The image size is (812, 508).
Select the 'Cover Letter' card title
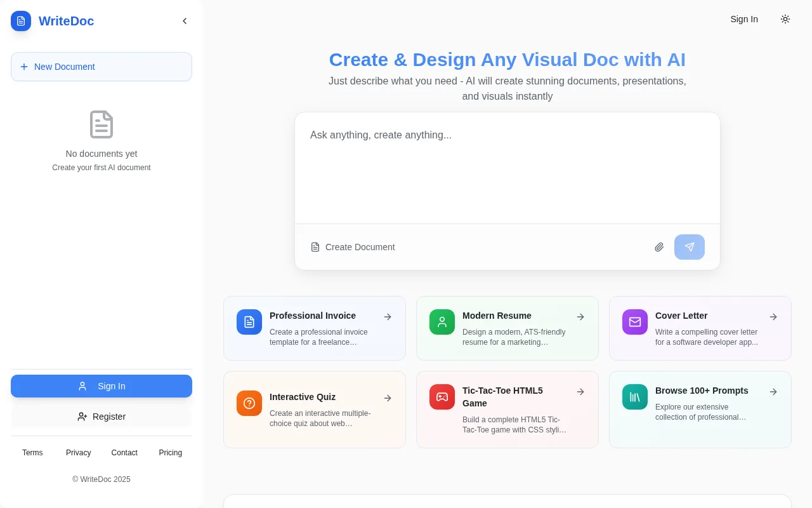(681, 316)
